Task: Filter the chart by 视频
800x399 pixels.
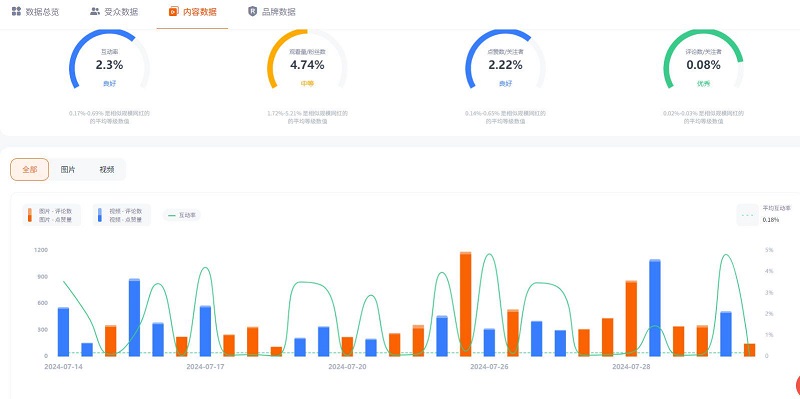Action: point(107,169)
